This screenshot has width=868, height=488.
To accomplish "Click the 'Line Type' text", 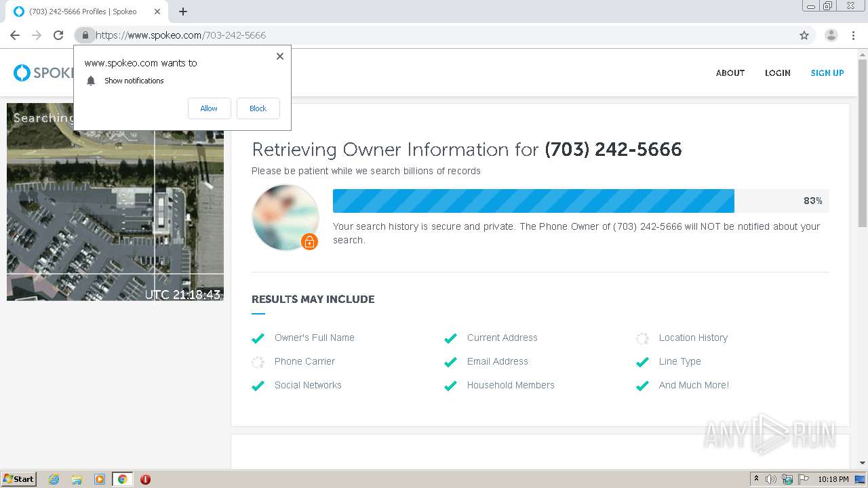I will 680,361.
